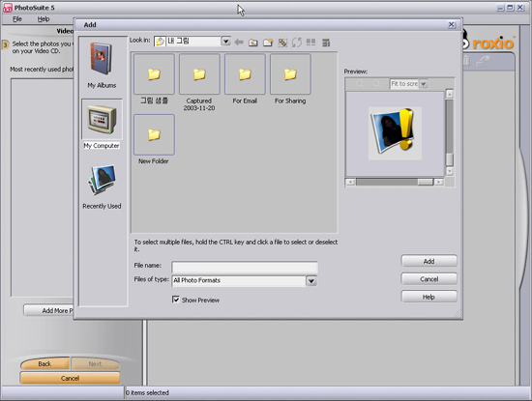Close the Add dialog
The width and height of the screenshot is (532, 401).
point(451,25)
